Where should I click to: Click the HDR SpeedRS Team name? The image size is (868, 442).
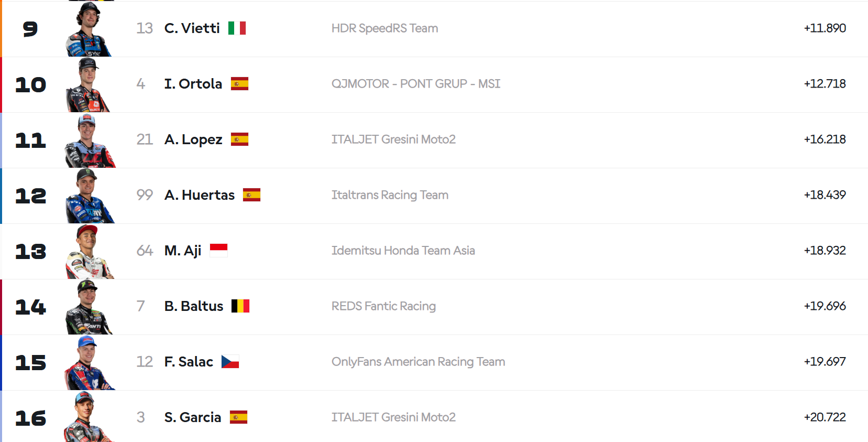click(384, 28)
